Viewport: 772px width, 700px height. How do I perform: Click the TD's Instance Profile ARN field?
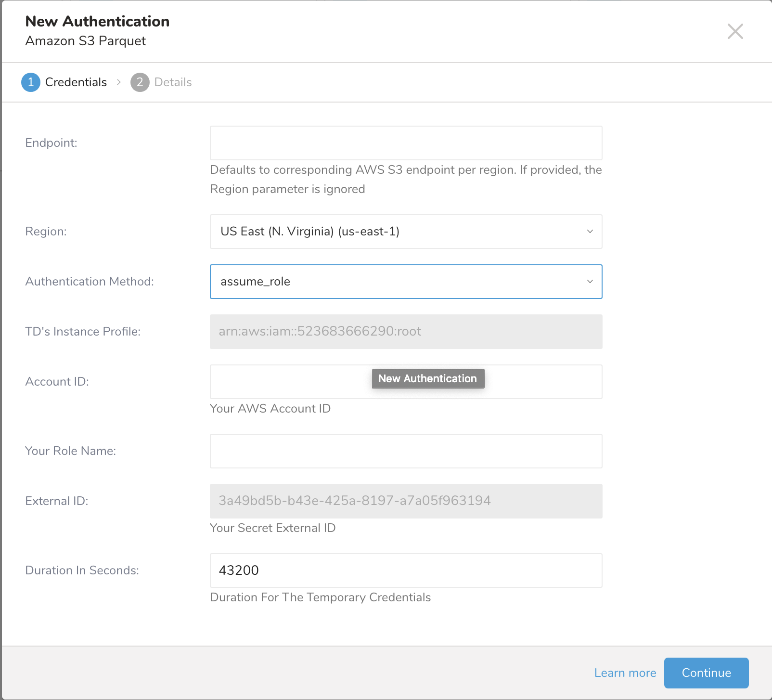(406, 332)
